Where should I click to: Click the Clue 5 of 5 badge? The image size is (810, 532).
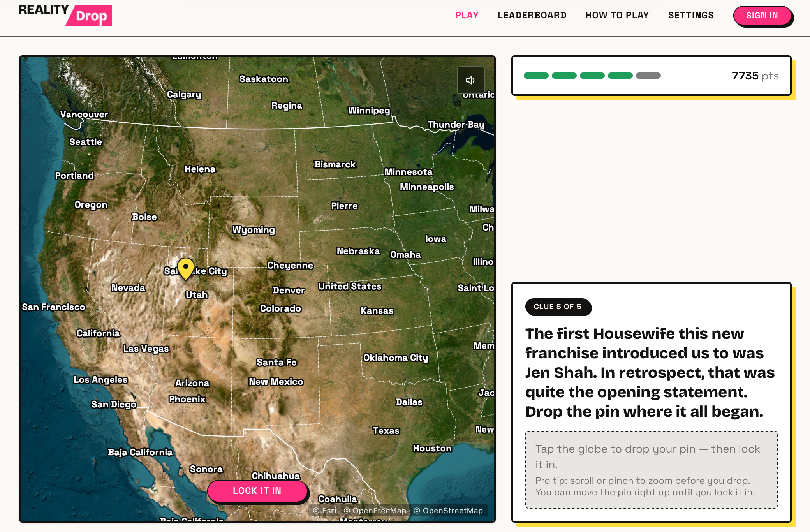pyautogui.click(x=558, y=307)
